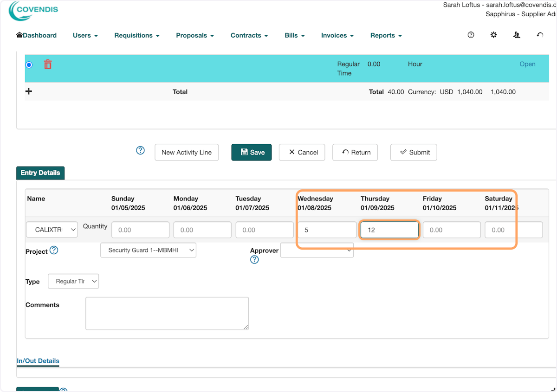Open the Invoices menu
This screenshot has height=392, width=557.
337,35
